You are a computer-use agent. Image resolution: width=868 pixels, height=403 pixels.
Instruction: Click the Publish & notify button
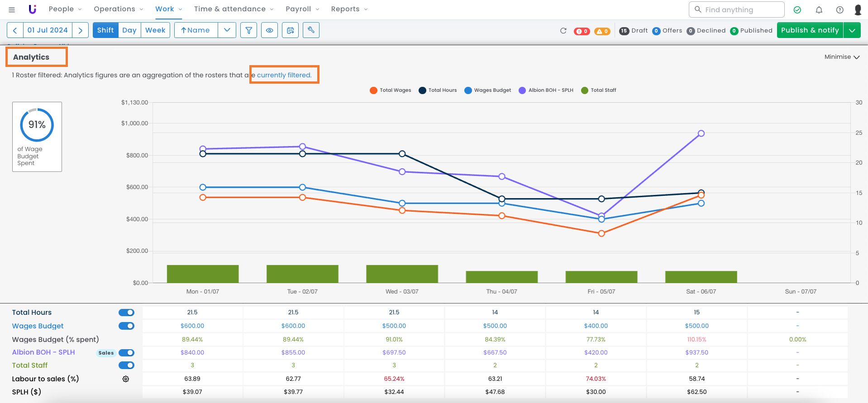click(x=810, y=30)
